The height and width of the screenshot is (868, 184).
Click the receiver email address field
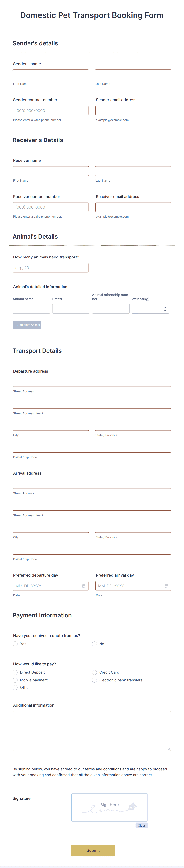tap(133, 207)
